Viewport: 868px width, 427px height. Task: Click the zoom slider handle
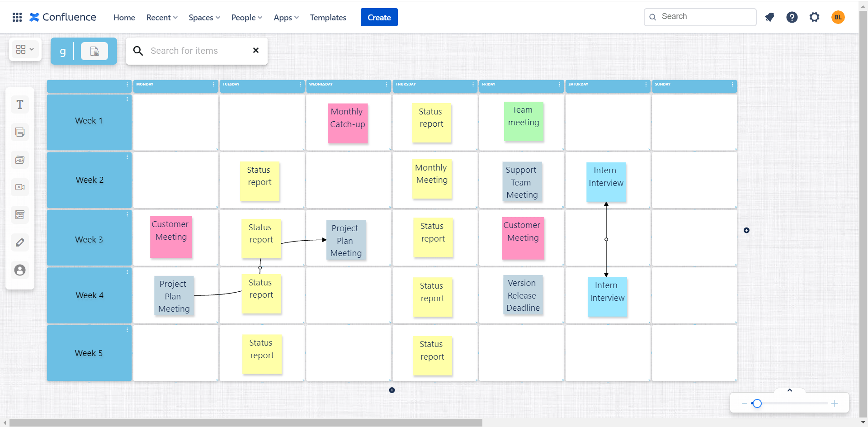pyautogui.click(x=757, y=403)
